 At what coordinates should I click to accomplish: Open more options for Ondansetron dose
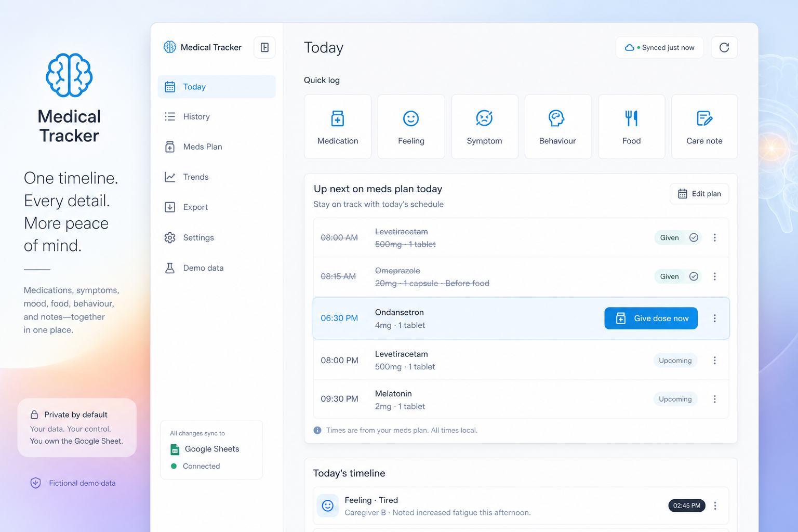(x=715, y=318)
